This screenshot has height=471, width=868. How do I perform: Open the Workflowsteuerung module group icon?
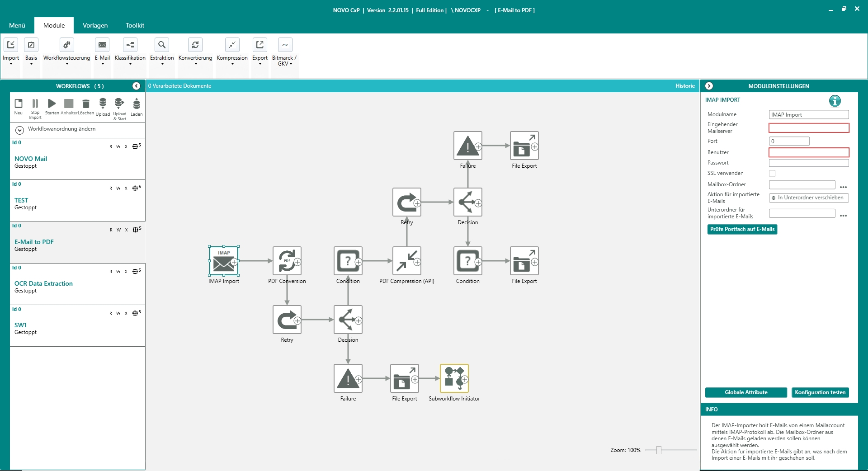[x=66, y=45]
